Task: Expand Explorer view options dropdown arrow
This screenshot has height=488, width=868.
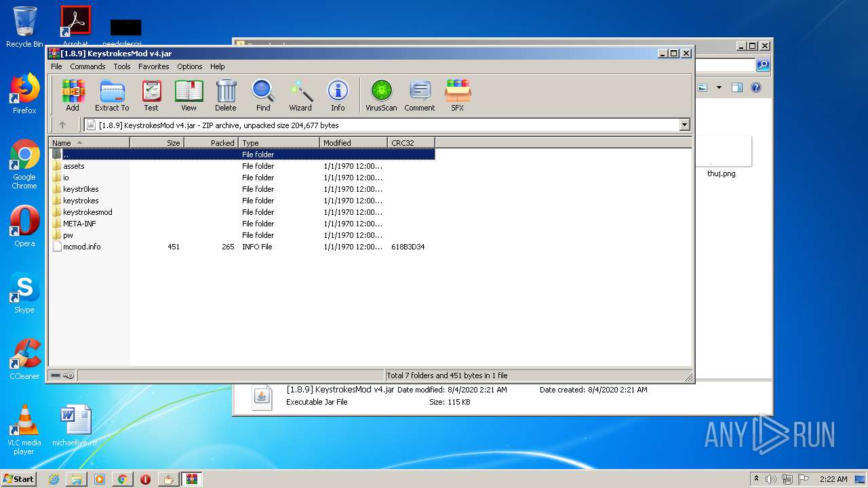Action: (x=719, y=87)
